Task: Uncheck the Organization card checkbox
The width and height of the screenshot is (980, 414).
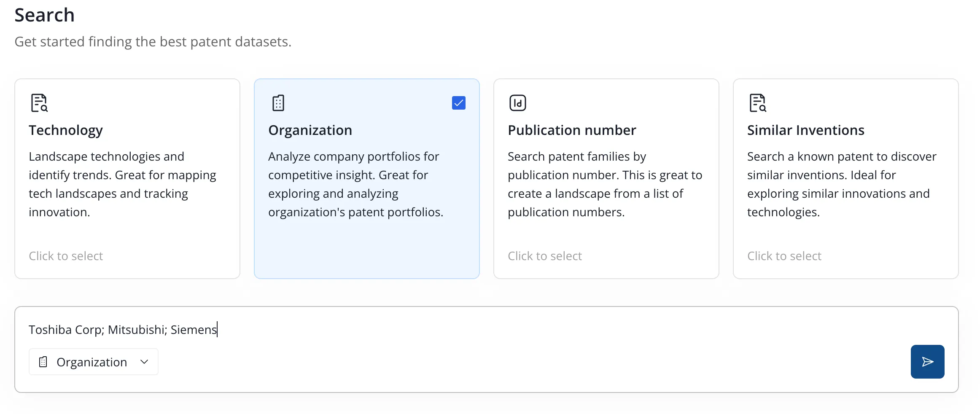Action: (459, 103)
